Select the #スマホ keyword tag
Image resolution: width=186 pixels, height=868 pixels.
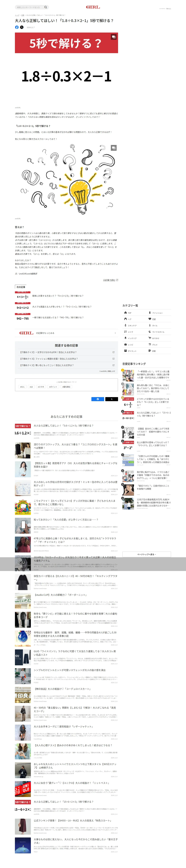tap(41, 387)
